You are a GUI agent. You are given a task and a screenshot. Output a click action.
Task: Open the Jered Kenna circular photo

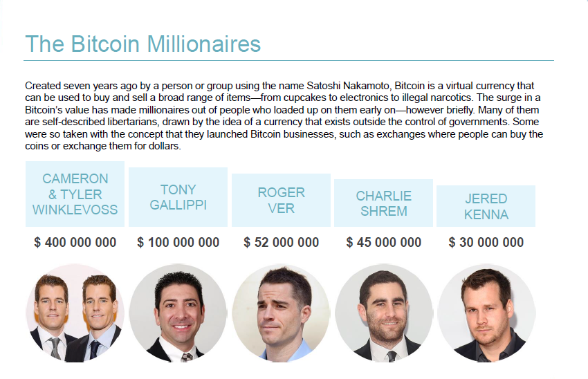coord(486,313)
